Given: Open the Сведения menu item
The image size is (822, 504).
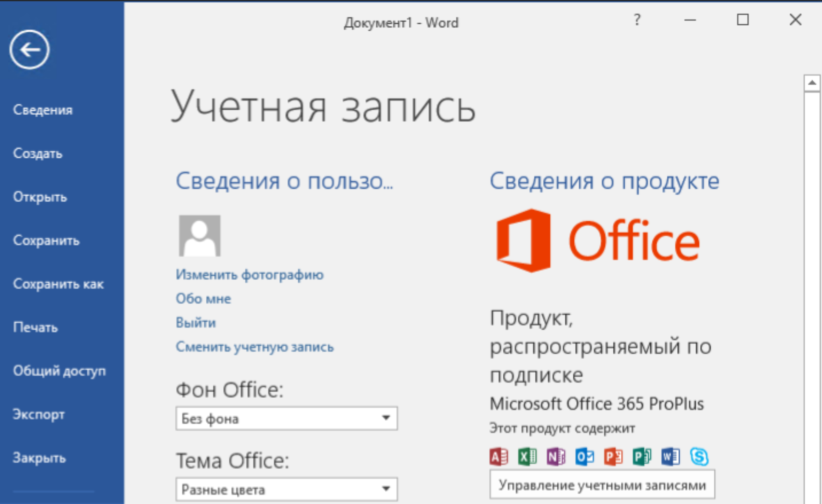Looking at the screenshot, I should [43, 110].
